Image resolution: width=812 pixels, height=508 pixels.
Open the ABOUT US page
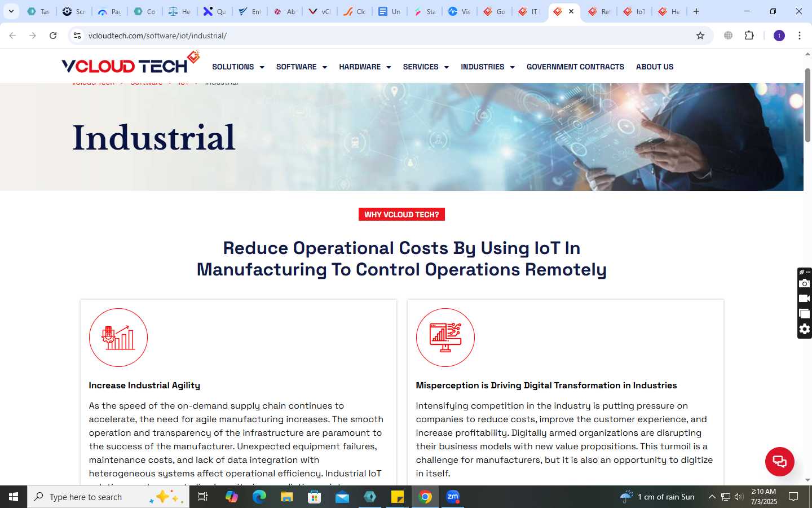pos(655,67)
